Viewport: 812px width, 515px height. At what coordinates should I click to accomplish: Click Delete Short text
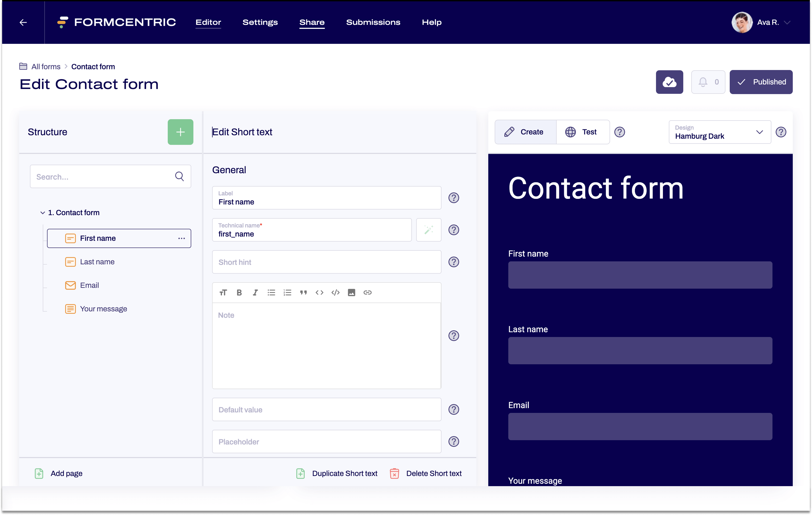pyautogui.click(x=425, y=473)
